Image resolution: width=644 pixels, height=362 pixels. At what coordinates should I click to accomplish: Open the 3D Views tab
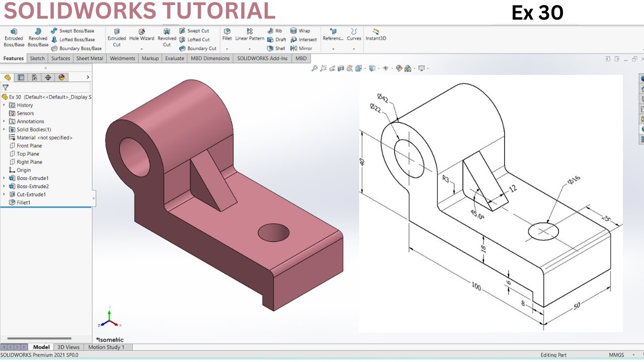[68, 347]
